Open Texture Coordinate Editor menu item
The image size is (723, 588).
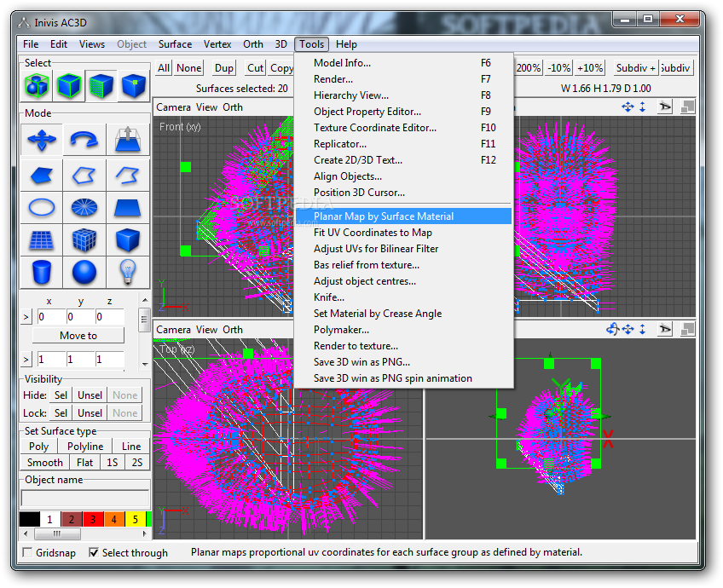click(403, 128)
